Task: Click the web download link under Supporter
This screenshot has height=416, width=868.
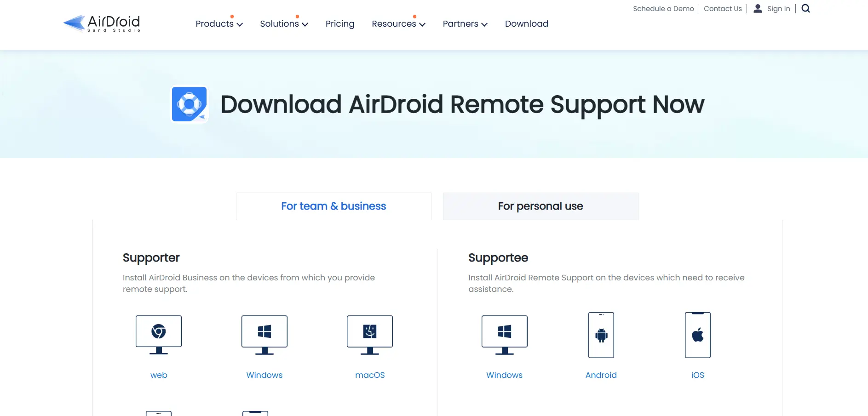Action: (159, 375)
